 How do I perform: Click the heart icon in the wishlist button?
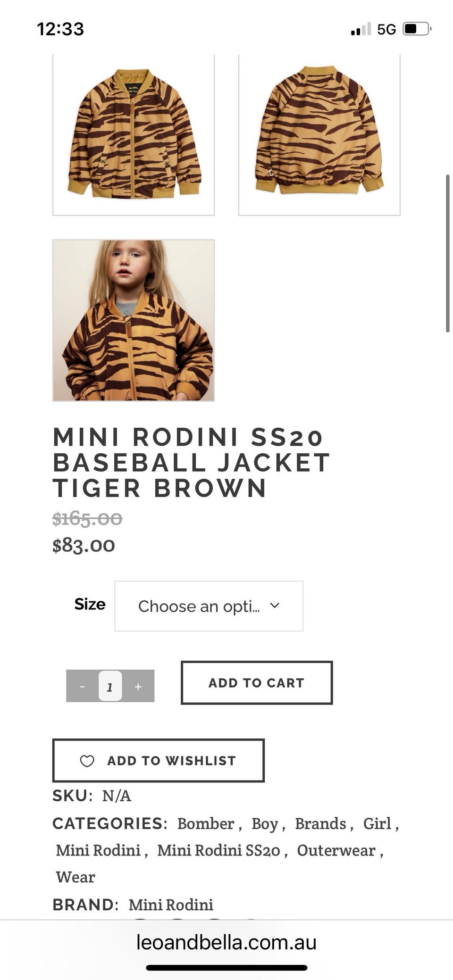pyautogui.click(x=87, y=761)
